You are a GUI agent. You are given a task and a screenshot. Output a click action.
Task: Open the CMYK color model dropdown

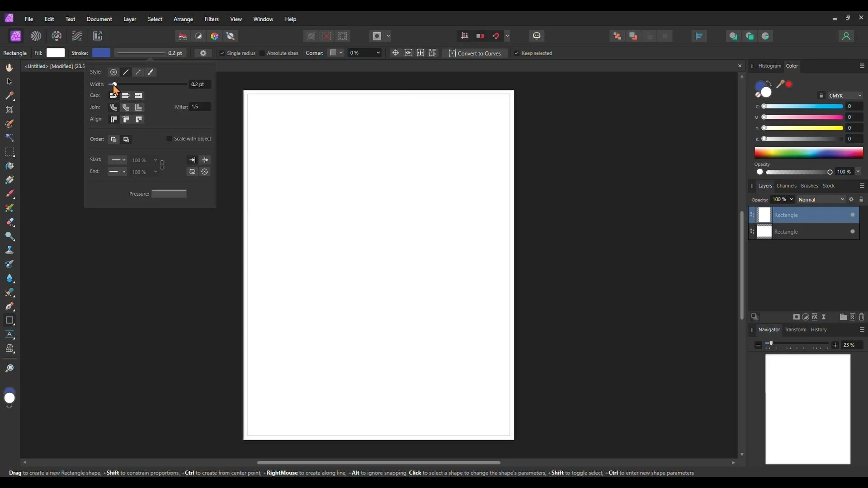tap(845, 96)
